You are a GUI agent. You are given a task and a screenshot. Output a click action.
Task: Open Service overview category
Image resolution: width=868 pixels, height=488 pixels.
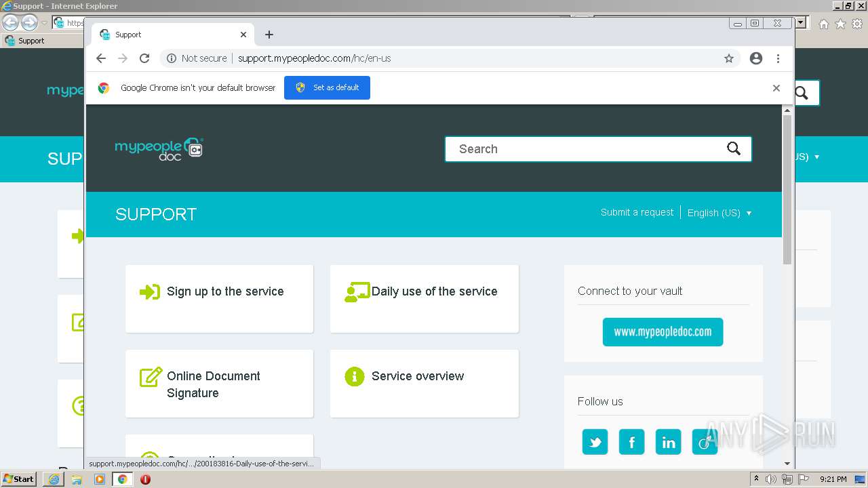(418, 376)
